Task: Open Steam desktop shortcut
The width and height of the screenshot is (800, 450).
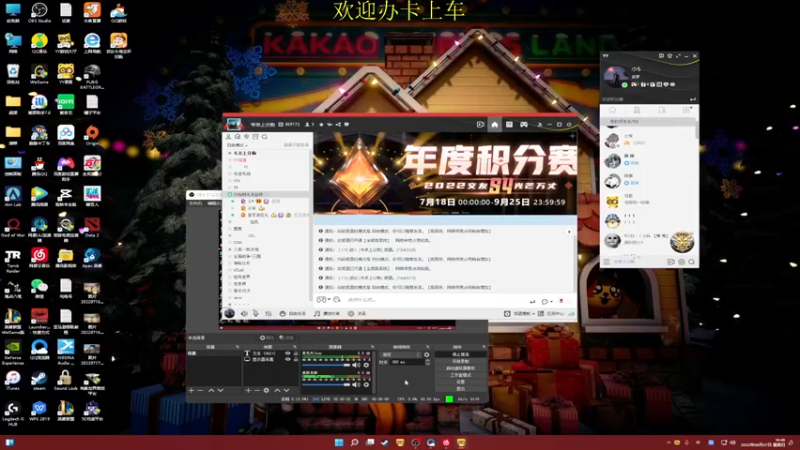Action: click(x=39, y=380)
